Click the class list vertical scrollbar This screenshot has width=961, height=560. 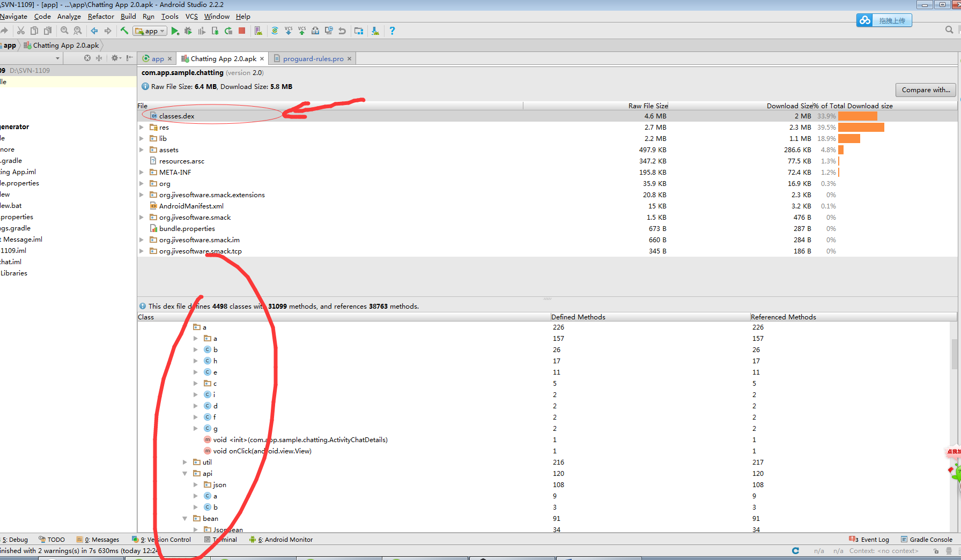[x=954, y=354]
